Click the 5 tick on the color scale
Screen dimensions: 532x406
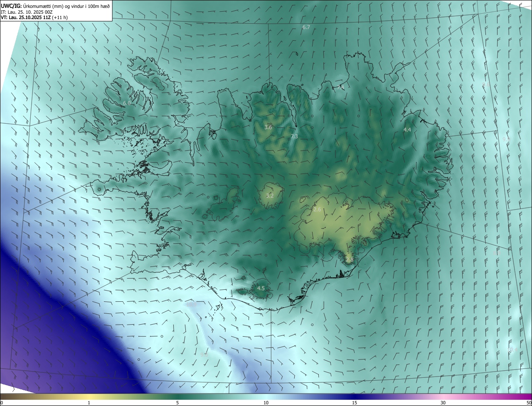[177, 403]
